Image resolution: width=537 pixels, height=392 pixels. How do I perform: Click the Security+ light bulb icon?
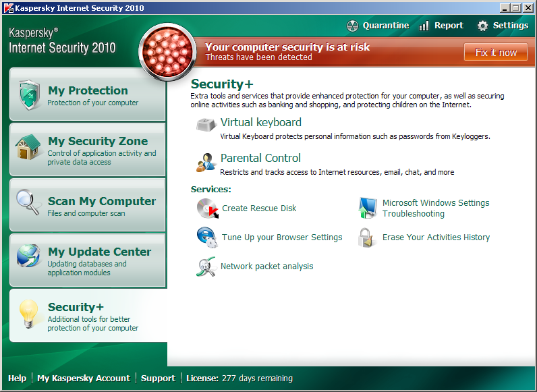(29, 314)
